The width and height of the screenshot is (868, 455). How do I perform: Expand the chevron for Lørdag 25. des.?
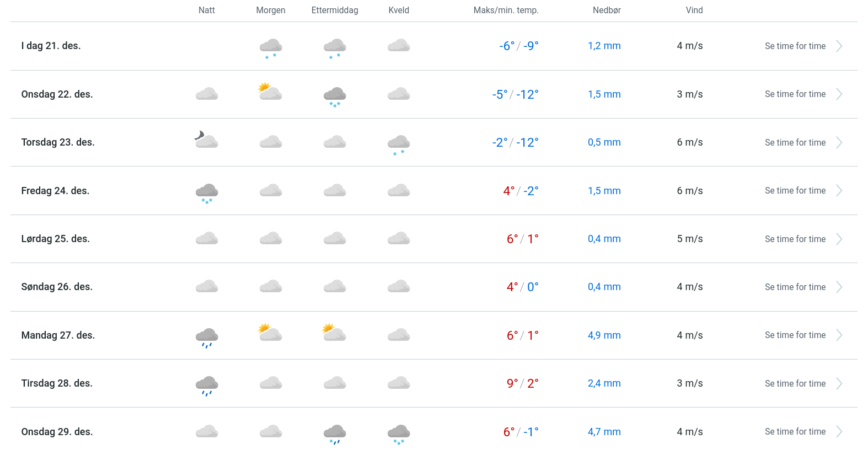pyautogui.click(x=839, y=239)
